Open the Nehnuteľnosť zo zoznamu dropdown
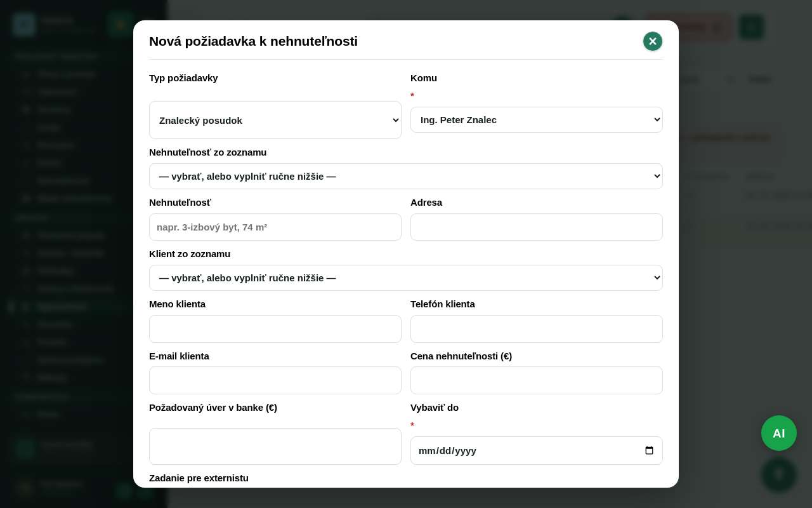The width and height of the screenshot is (812, 508). (406, 176)
